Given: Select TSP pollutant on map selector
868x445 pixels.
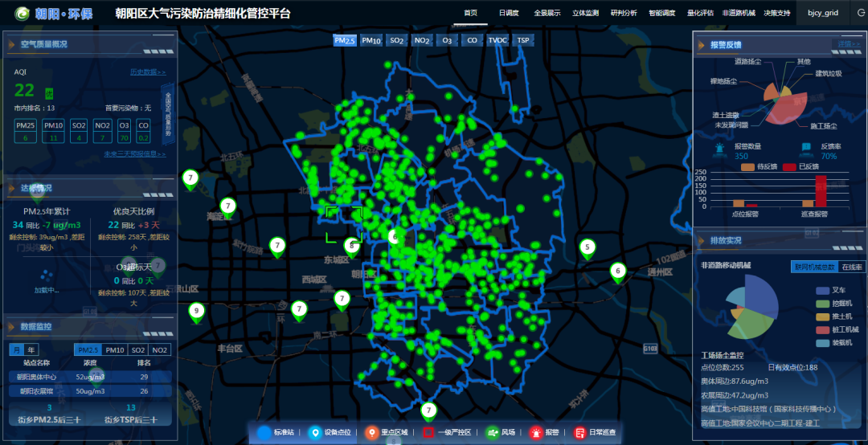Looking at the screenshot, I should (522, 40).
